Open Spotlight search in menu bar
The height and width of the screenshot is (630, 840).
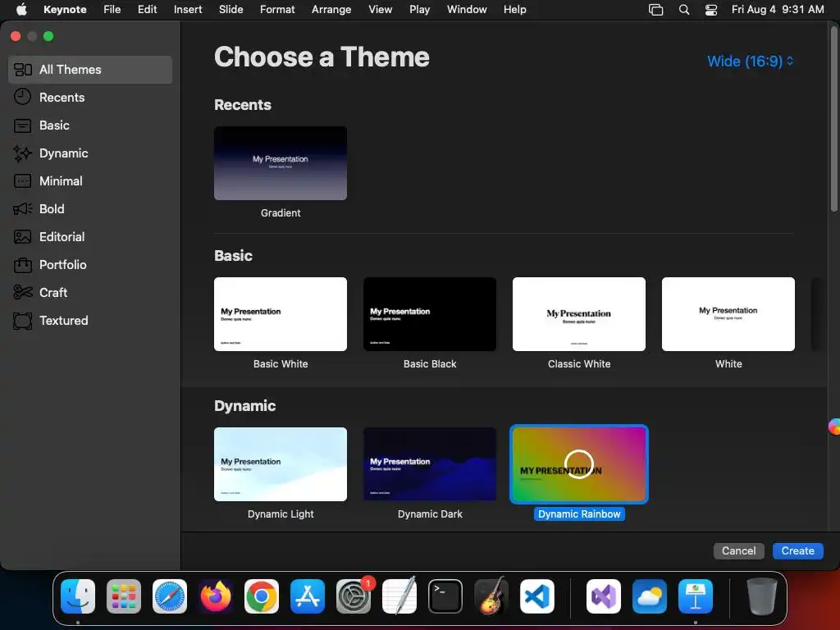pyautogui.click(x=684, y=10)
